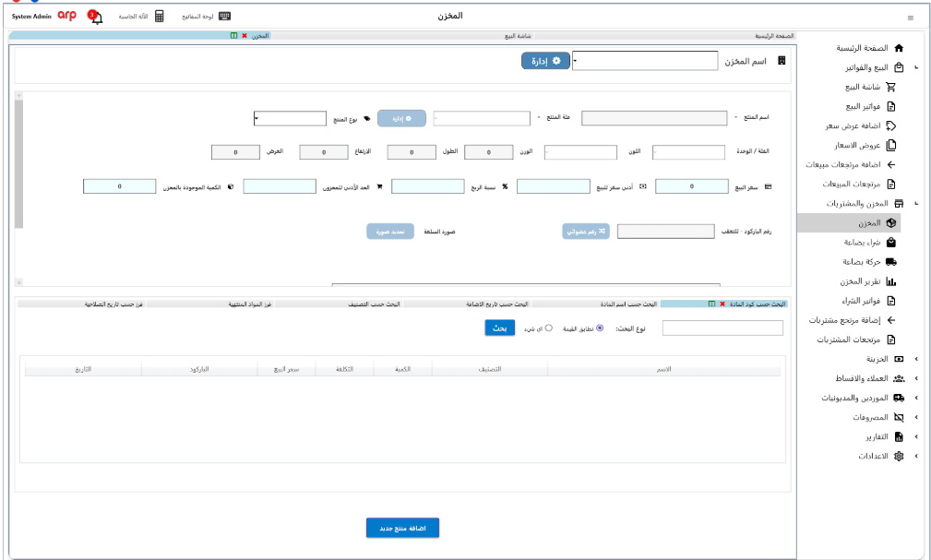Image resolution: width=931 pixels, height=560 pixels.
Task: Click the اضافة عرض سعر tag icon
Action: (x=890, y=125)
